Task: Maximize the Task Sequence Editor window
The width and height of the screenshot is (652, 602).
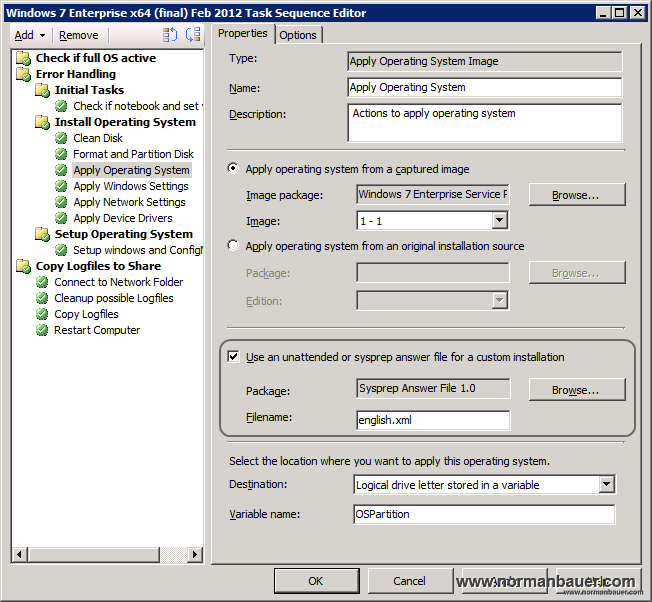Action: click(620, 13)
